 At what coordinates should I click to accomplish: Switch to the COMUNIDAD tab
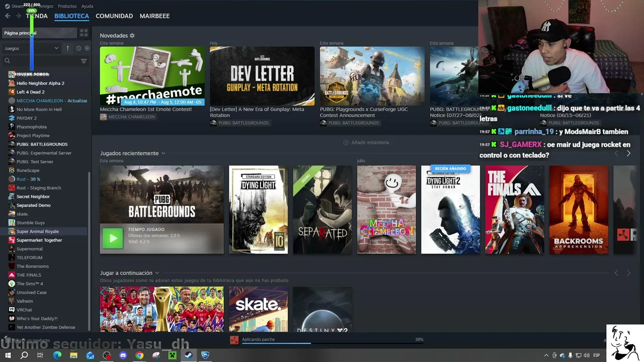114,16
